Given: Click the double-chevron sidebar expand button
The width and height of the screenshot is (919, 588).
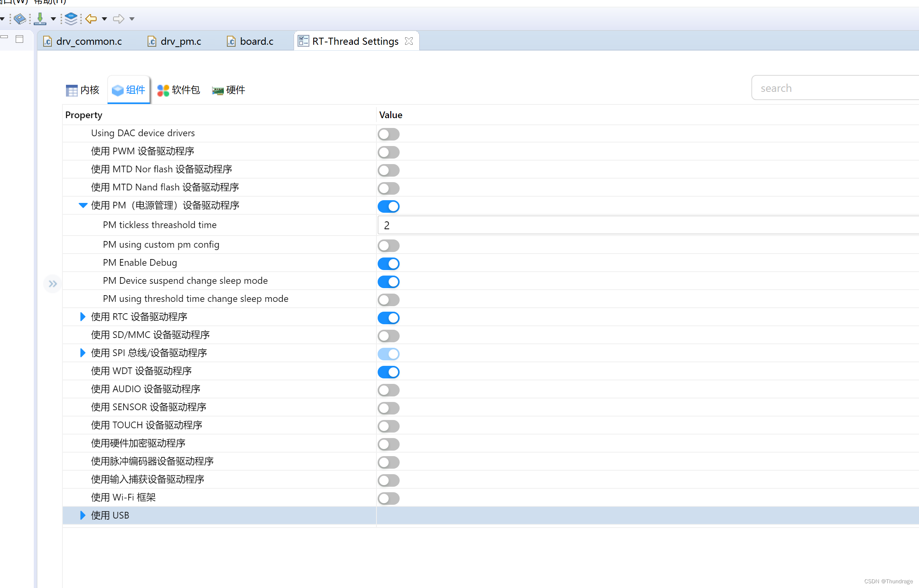Looking at the screenshot, I should [53, 283].
